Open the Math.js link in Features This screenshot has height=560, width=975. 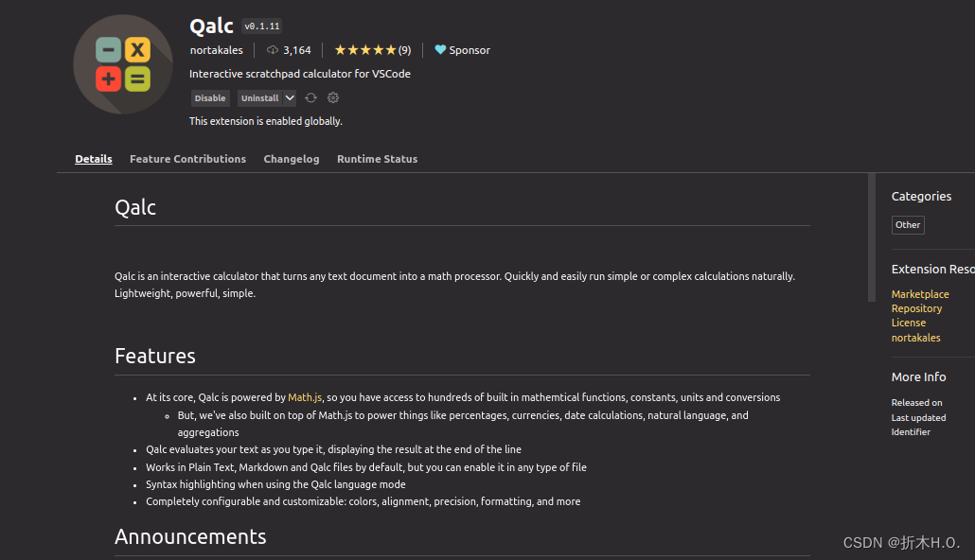[x=305, y=397]
